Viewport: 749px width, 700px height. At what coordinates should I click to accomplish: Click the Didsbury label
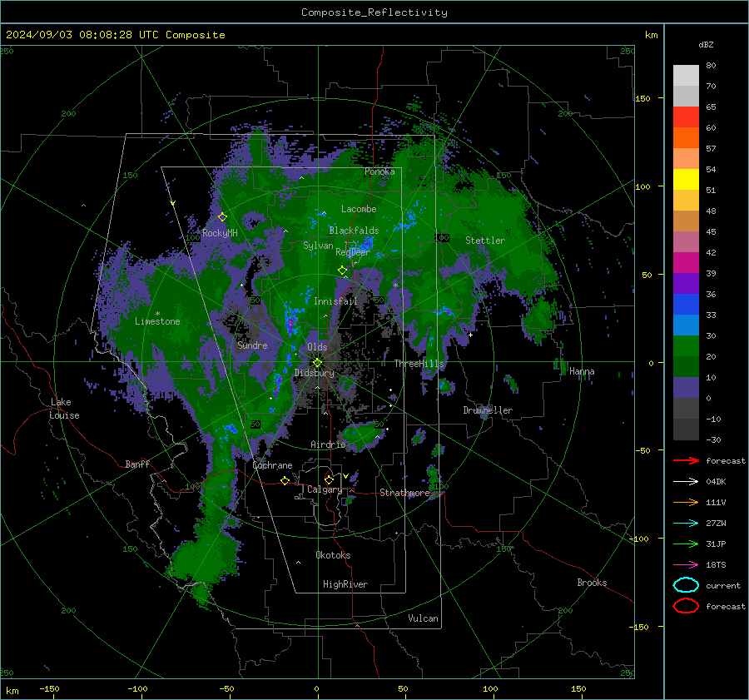(x=315, y=373)
